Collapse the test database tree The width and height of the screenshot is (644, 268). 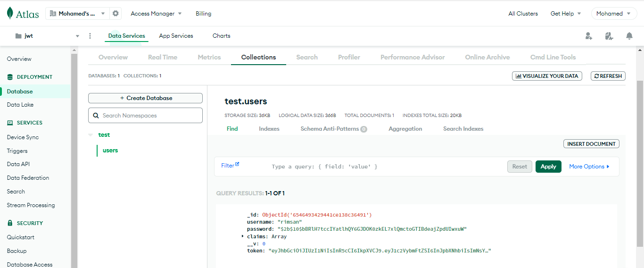[91, 135]
